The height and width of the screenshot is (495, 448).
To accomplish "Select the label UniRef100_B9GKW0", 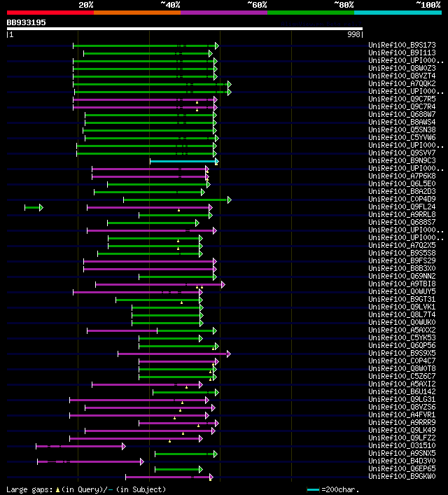I will tap(402, 476).
